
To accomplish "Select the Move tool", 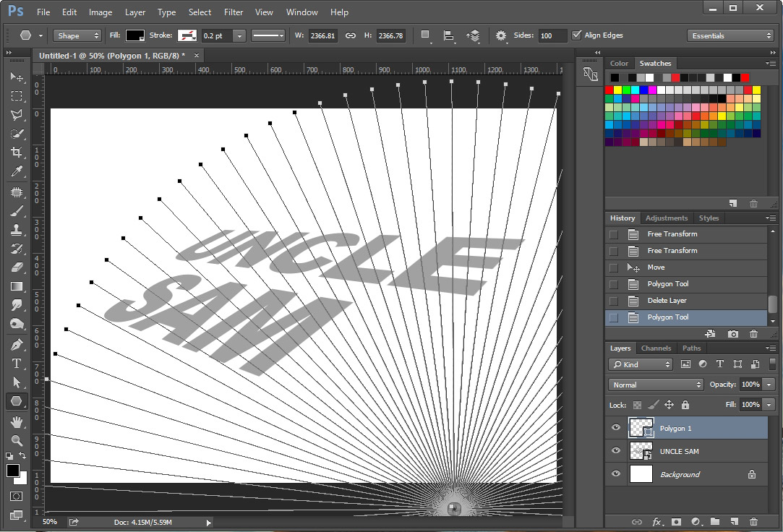I will click(17, 77).
